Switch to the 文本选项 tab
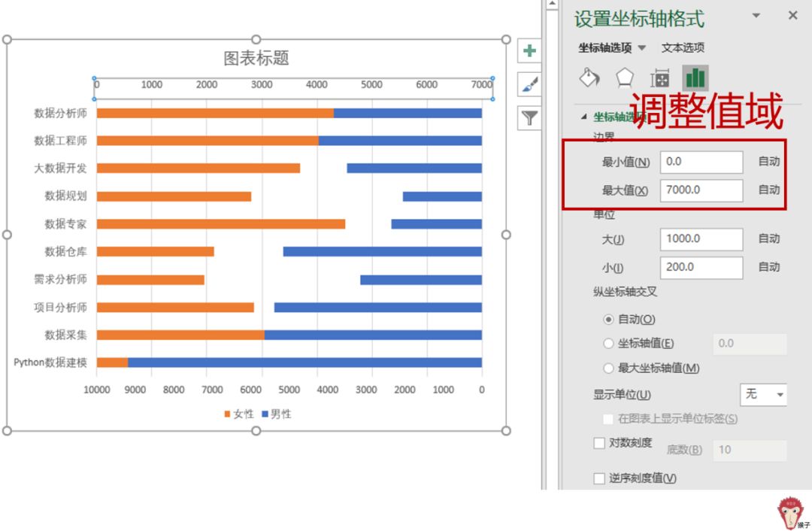This screenshot has height=531, width=812. pos(683,47)
